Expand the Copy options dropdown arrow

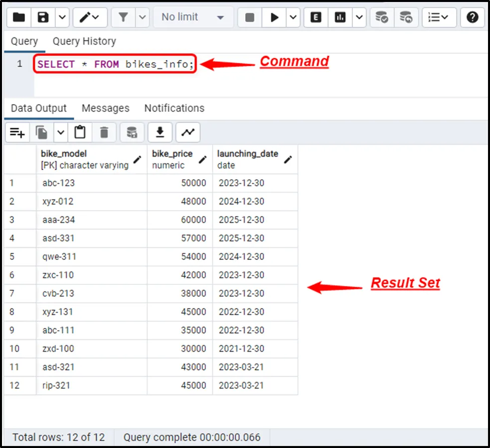click(61, 132)
